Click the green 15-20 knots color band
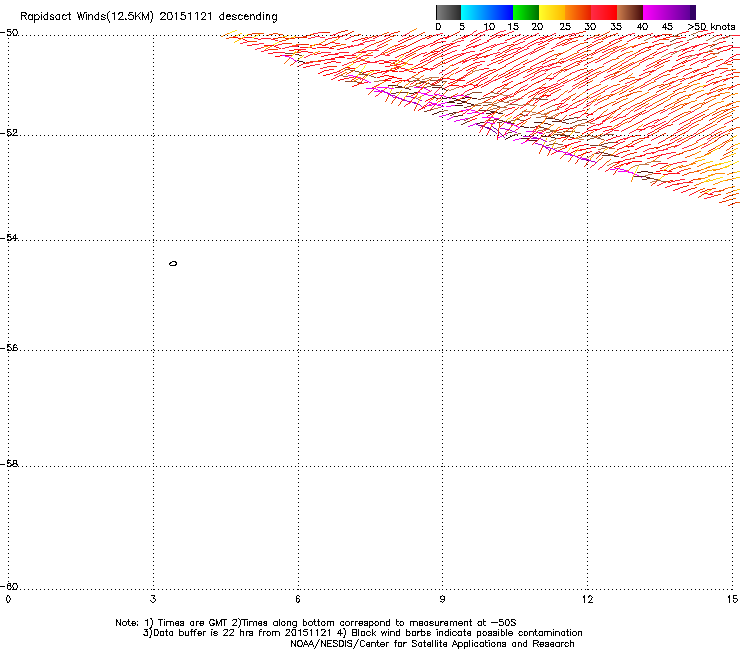Image resolution: width=740 pixels, height=650 pixels. 526,12
